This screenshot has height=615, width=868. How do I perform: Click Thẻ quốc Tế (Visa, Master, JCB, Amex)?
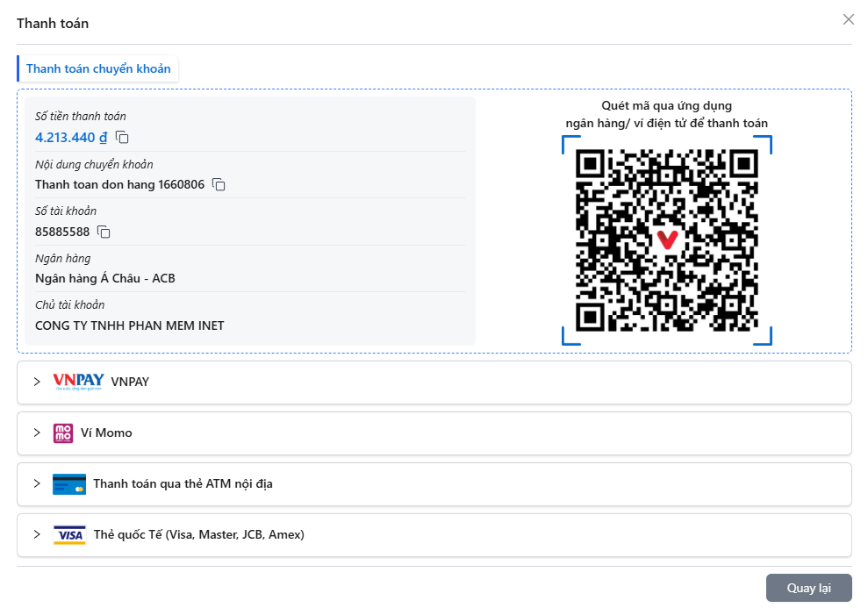[198, 535]
